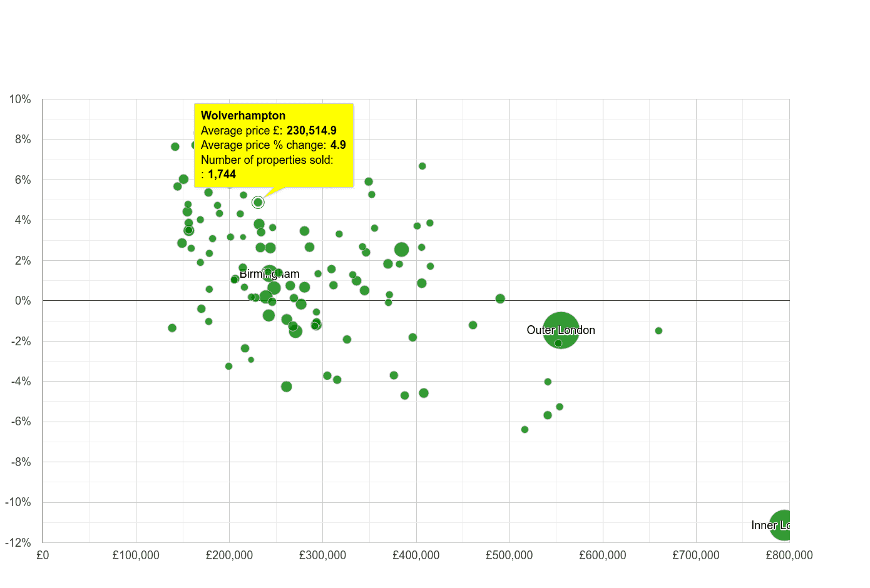
Task: Select the highest bubble near 6.7% change
Action: coord(422,166)
